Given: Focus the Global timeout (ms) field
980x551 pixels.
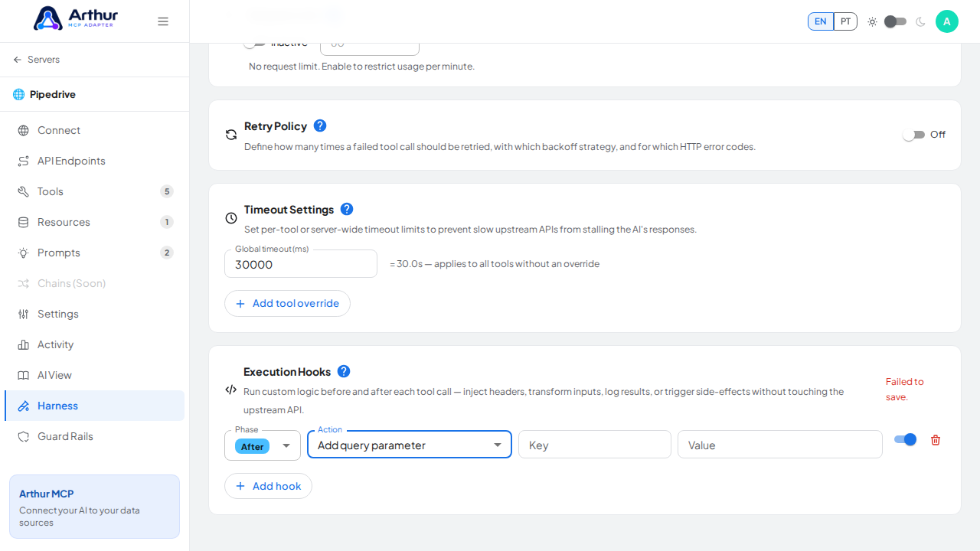Looking at the screenshot, I should click(x=301, y=264).
